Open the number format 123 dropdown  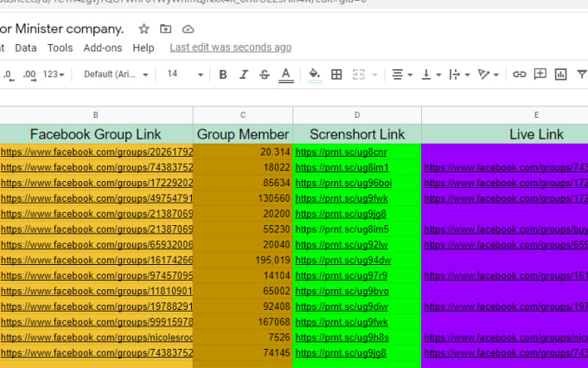click(54, 74)
